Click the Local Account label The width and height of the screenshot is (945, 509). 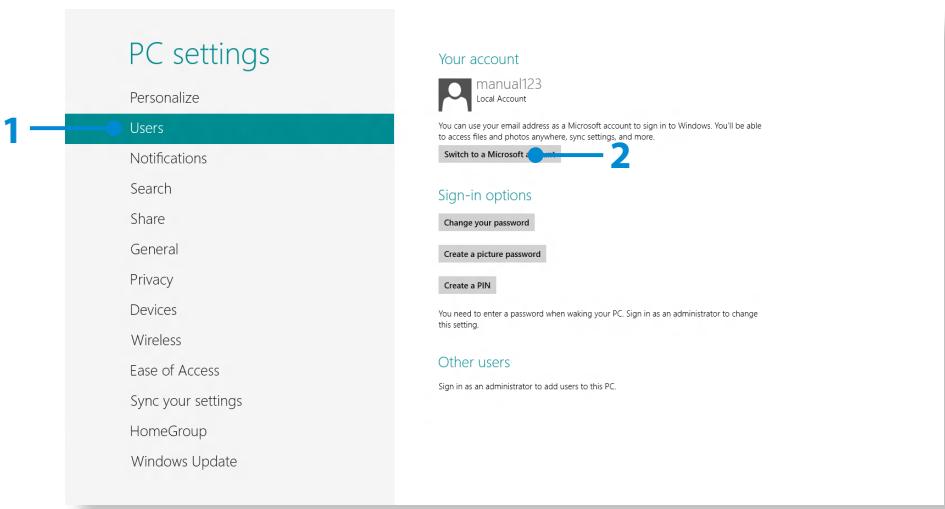[x=501, y=99]
